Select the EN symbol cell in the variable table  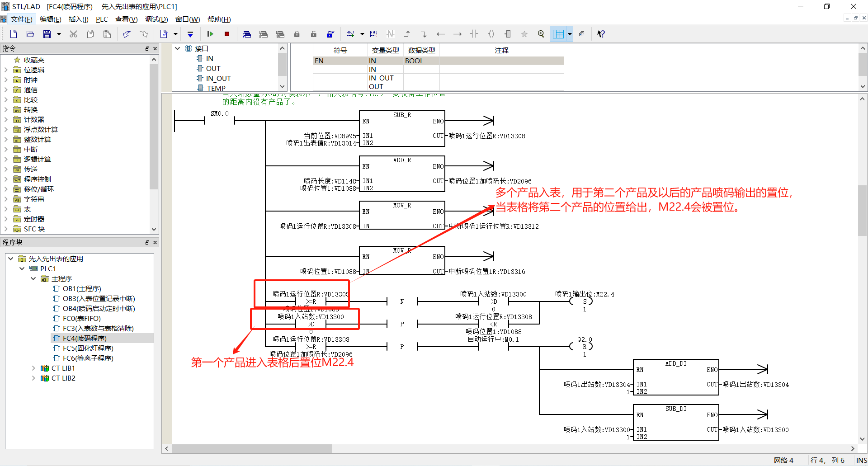point(340,61)
